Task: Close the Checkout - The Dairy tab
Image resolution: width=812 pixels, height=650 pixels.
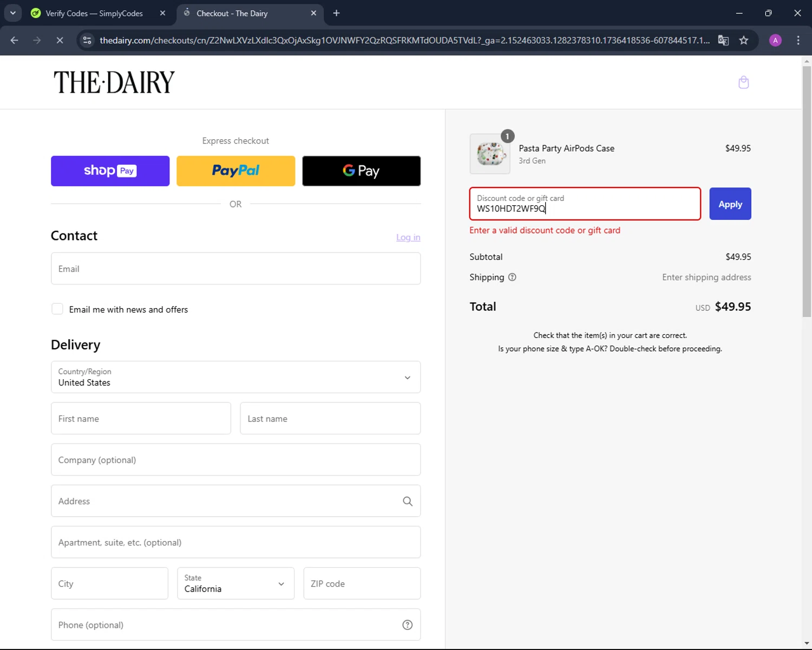Action: point(313,13)
